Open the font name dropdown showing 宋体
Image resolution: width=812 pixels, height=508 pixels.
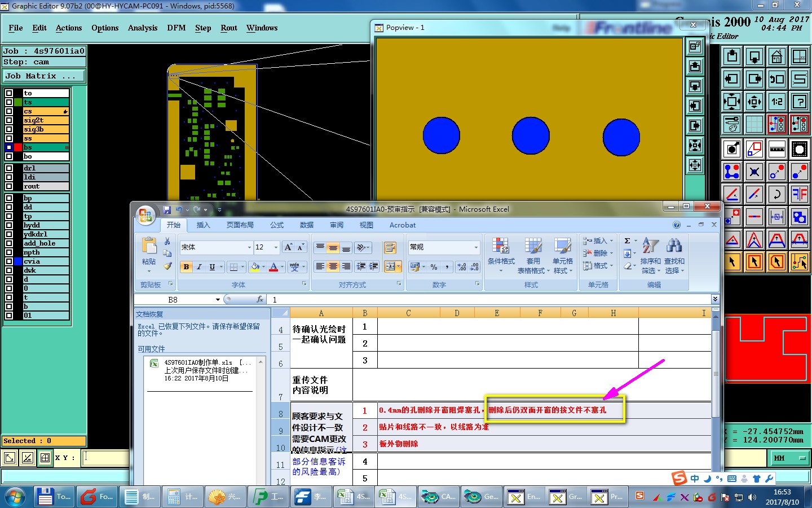pyautogui.click(x=249, y=247)
